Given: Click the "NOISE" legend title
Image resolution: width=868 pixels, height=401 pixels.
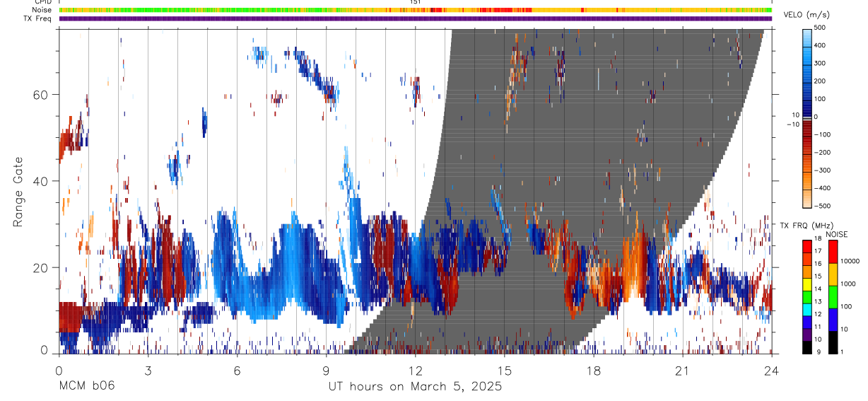Looking at the screenshot, I should click(x=837, y=234).
